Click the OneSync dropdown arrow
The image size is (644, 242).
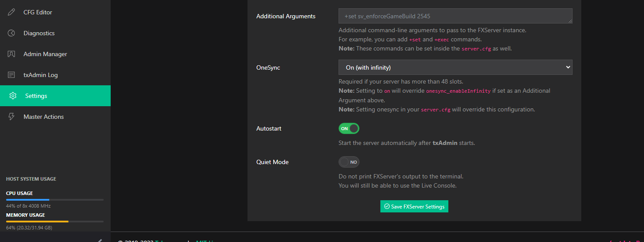(x=567, y=67)
